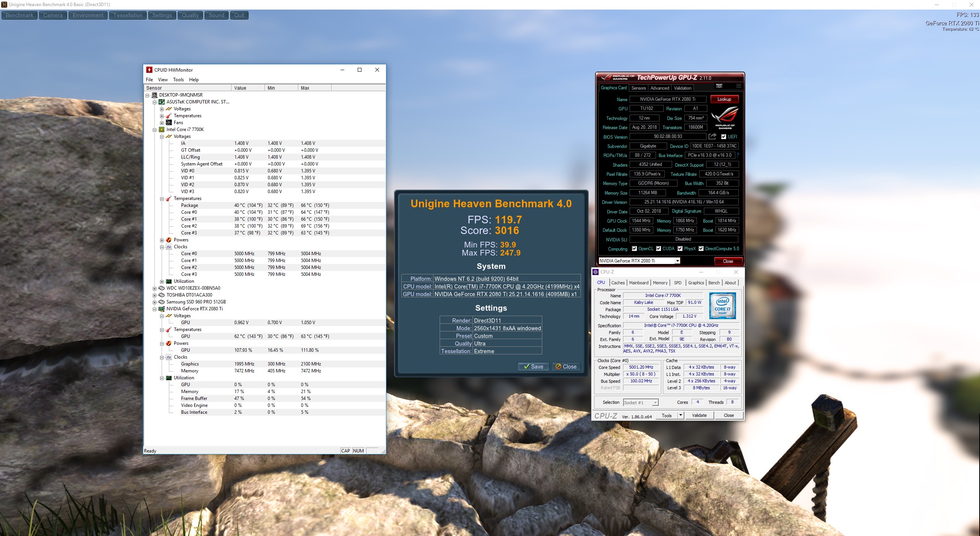Click the large ROG logo in GPU-Z
This screenshot has height=536, width=980.
(725, 118)
